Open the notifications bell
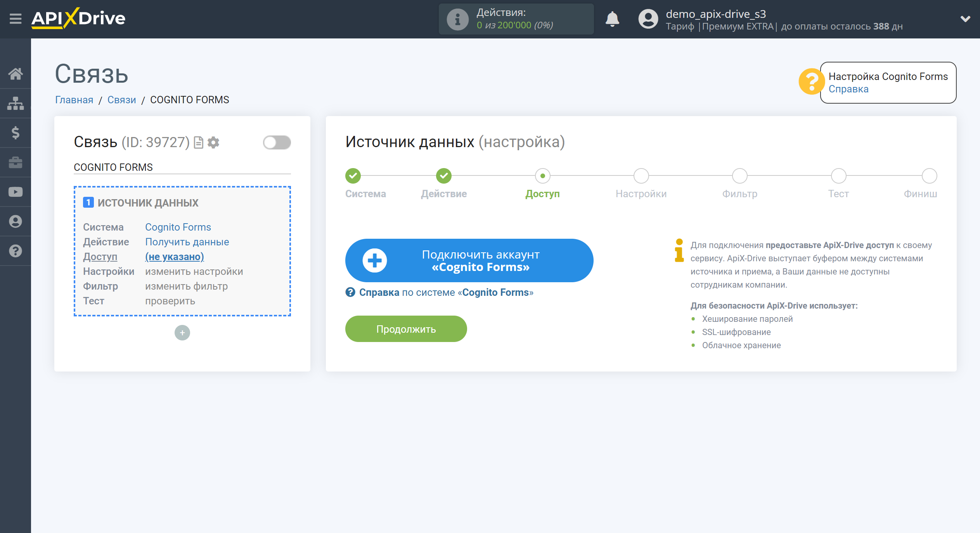The height and width of the screenshot is (533, 980). [x=612, y=19]
